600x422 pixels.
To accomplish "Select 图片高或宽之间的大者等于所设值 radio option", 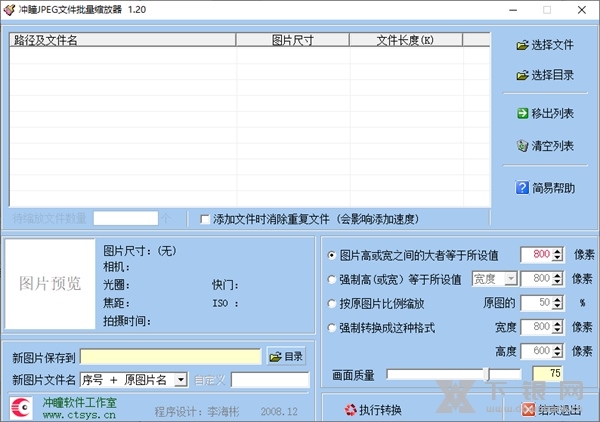I will tap(332, 255).
